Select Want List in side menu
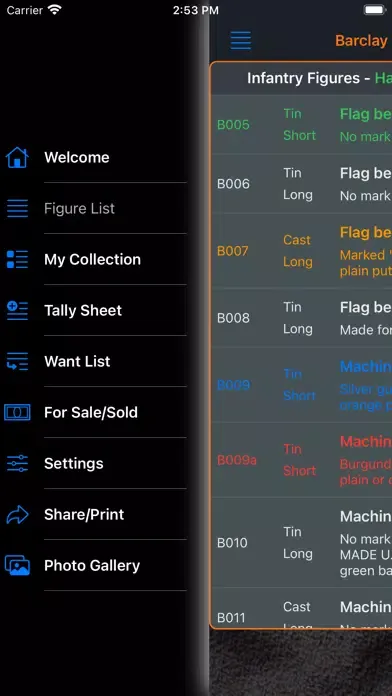The height and width of the screenshot is (696, 392). (77, 361)
